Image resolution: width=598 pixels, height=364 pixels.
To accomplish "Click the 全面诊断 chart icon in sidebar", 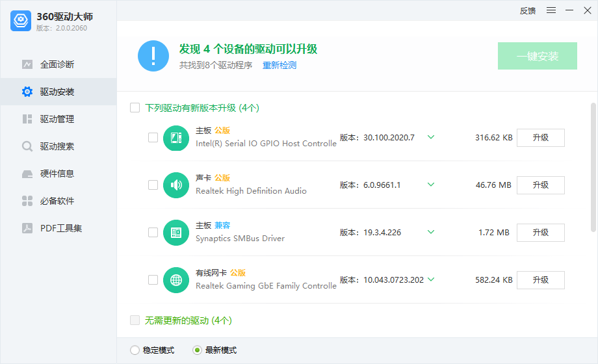I will (27, 64).
